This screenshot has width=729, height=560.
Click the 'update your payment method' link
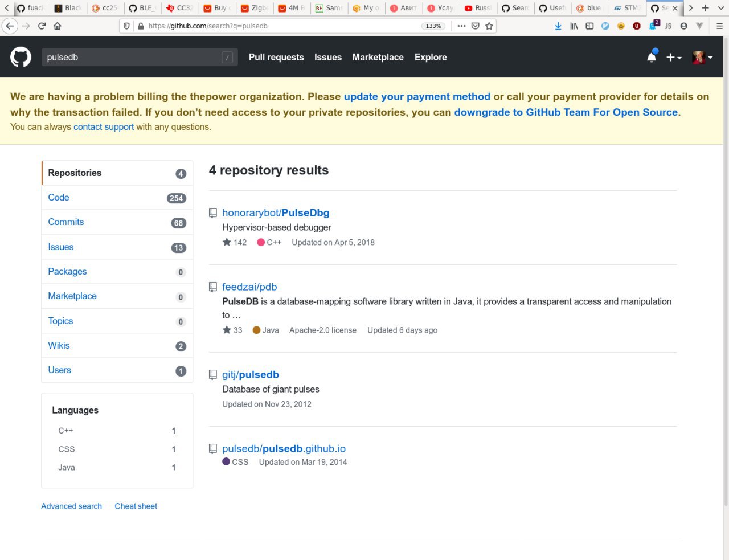pos(417,97)
